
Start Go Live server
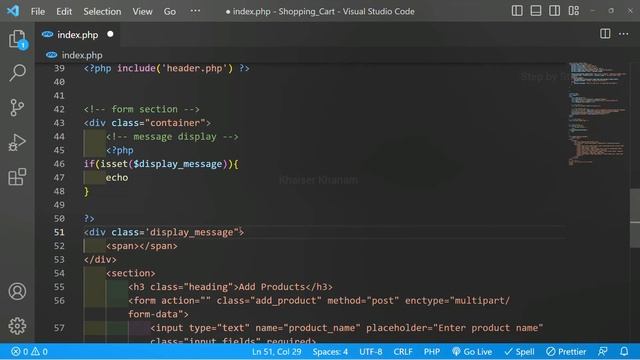(472, 351)
